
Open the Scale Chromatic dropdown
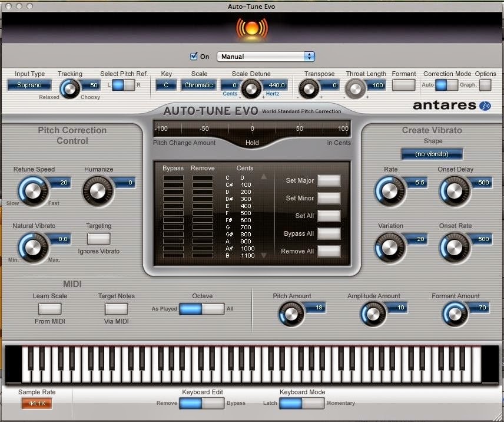coord(198,85)
